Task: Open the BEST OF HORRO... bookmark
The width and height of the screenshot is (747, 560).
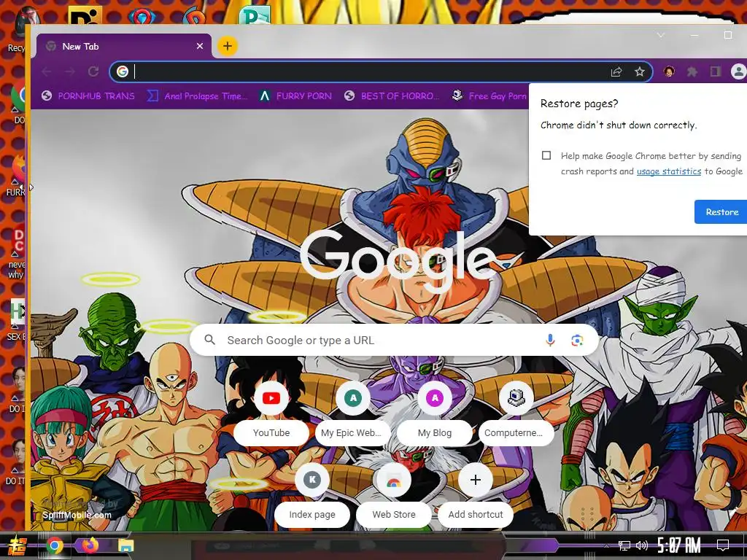Action: click(391, 96)
